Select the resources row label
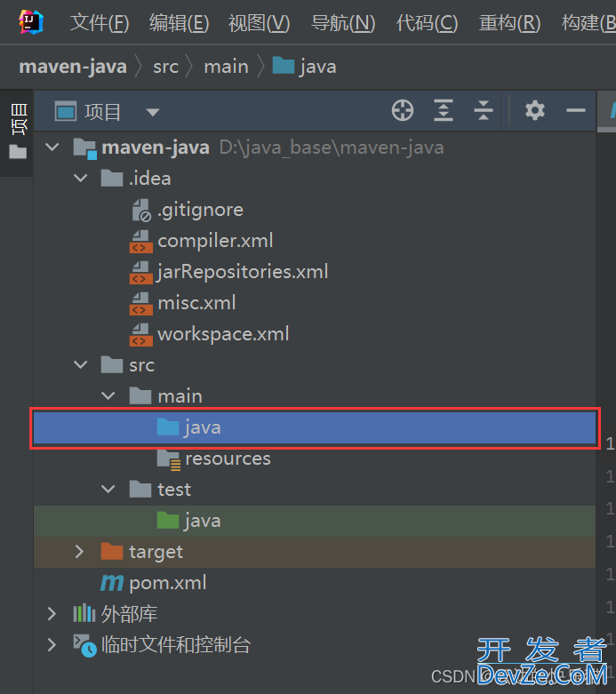Image resolution: width=616 pixels, height=694 pixels. click(x=228, y=459)
